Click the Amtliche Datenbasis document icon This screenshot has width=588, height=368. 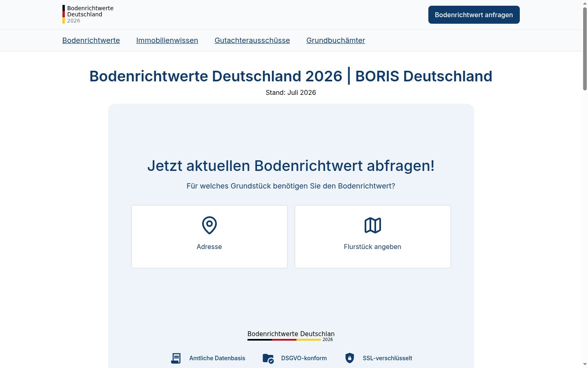[176, 358]
